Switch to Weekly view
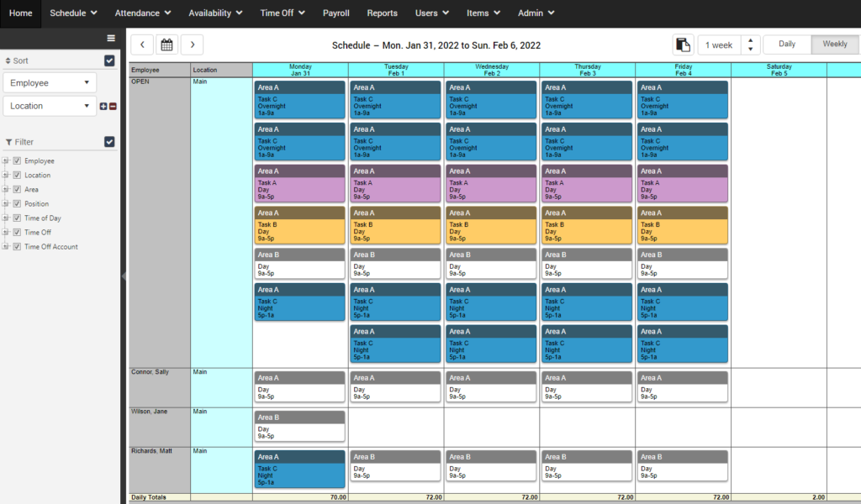 [835, 45]
